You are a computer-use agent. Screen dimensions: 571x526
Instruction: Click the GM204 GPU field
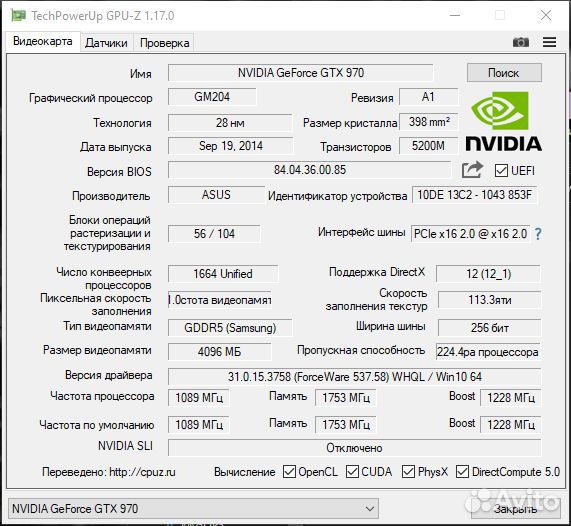(x=212, y=97)
